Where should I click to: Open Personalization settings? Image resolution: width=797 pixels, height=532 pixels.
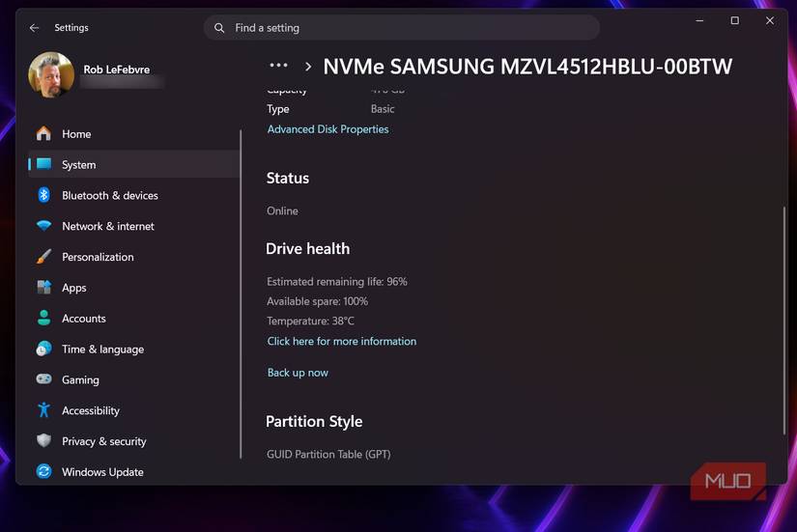pos(133,257)
